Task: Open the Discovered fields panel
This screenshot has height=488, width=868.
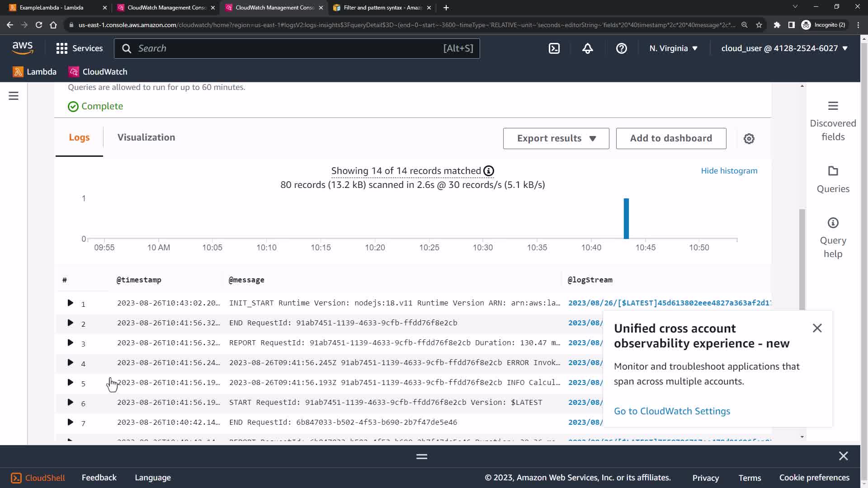Action: 833,121
